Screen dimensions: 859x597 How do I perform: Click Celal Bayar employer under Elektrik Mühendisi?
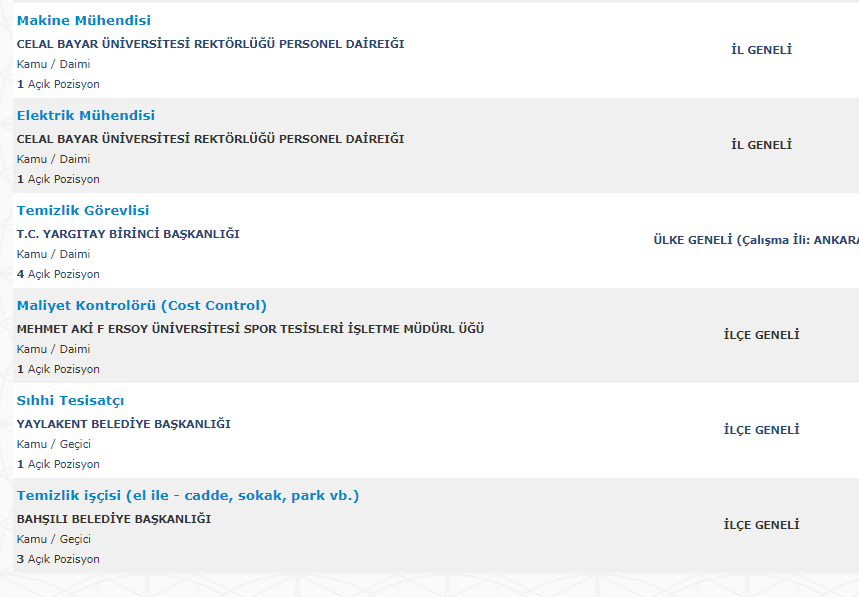coord(210,139)
